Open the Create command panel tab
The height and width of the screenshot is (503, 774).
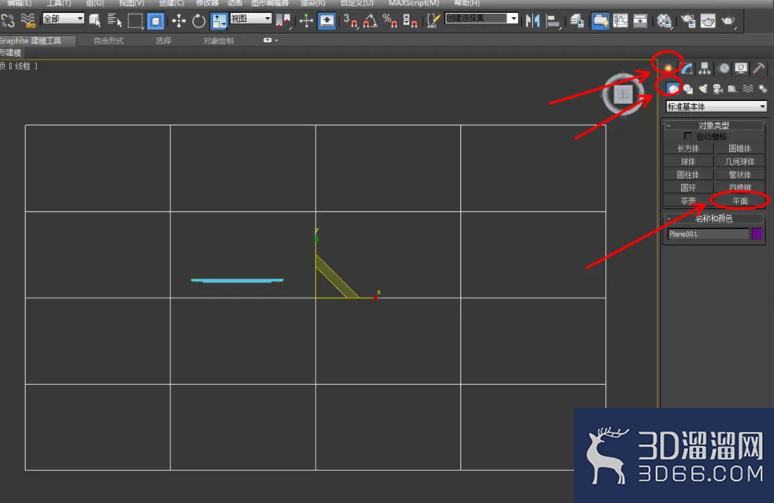click(668, 68)
